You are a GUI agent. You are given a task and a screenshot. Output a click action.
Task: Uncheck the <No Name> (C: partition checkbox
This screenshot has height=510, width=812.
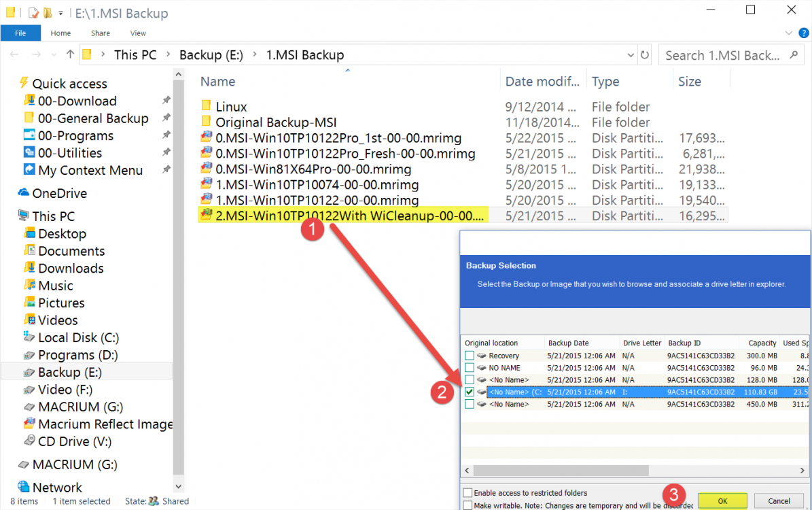click(469, 392)
